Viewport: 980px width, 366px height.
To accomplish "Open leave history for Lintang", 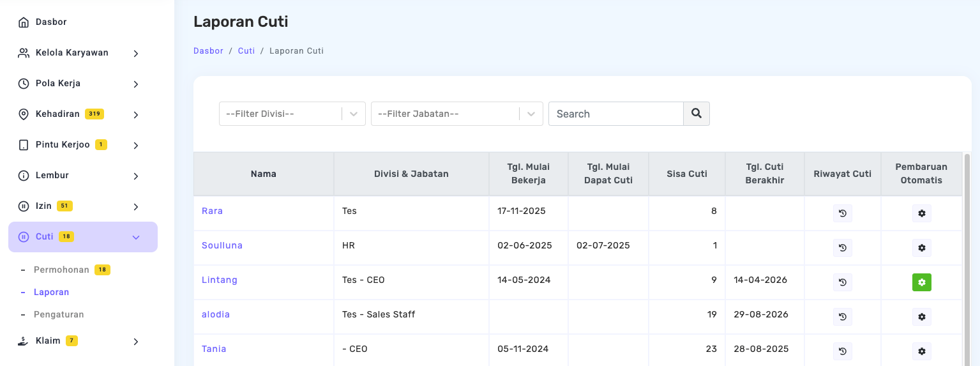I will coord(843,282).
